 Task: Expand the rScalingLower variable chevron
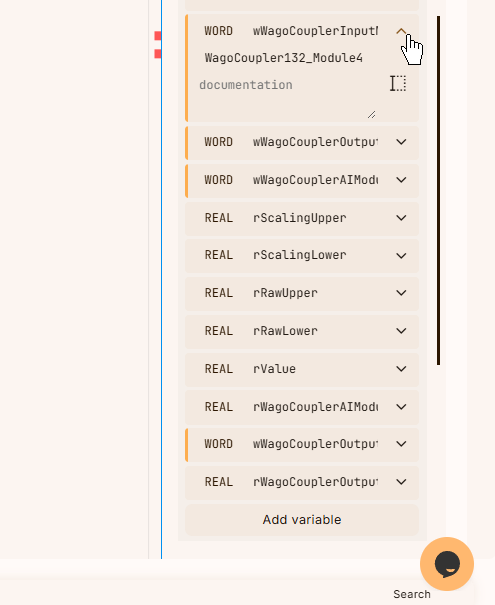(401, 256)
